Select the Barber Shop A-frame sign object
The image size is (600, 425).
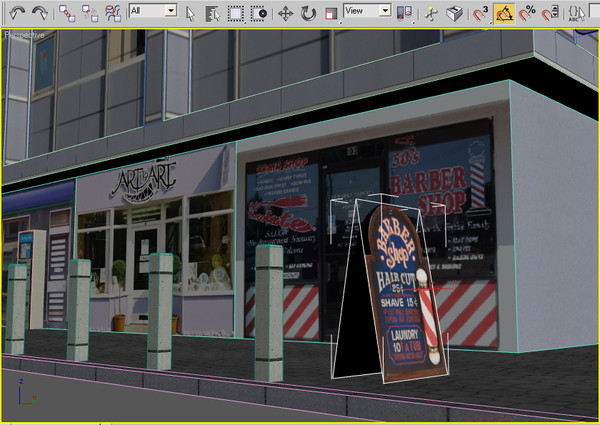[x=398, y=293]
